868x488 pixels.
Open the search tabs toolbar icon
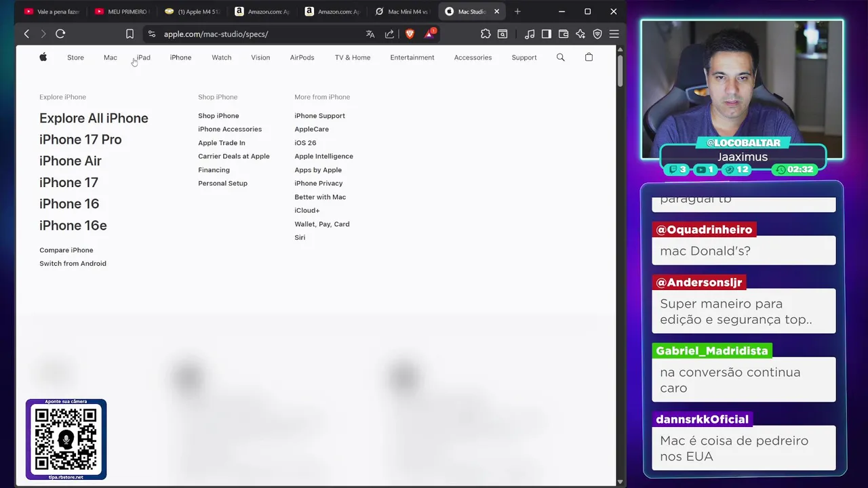(502, 34)
